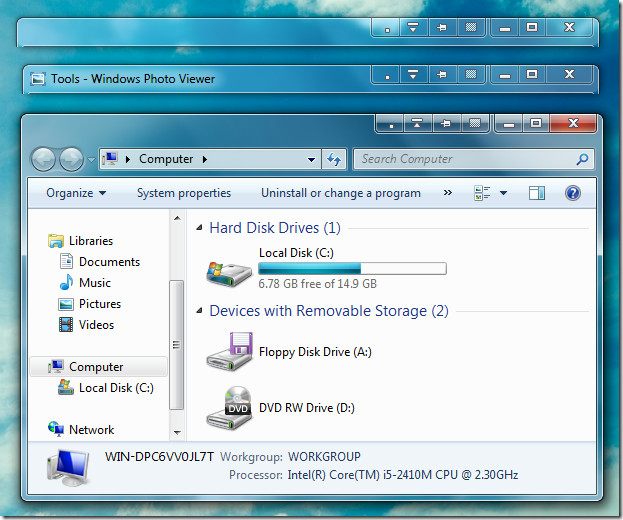The width and height of the screenshot is (623, 520).
Task: Expand the arrow before the Computer breadcrumb
Action: (128, 159)
